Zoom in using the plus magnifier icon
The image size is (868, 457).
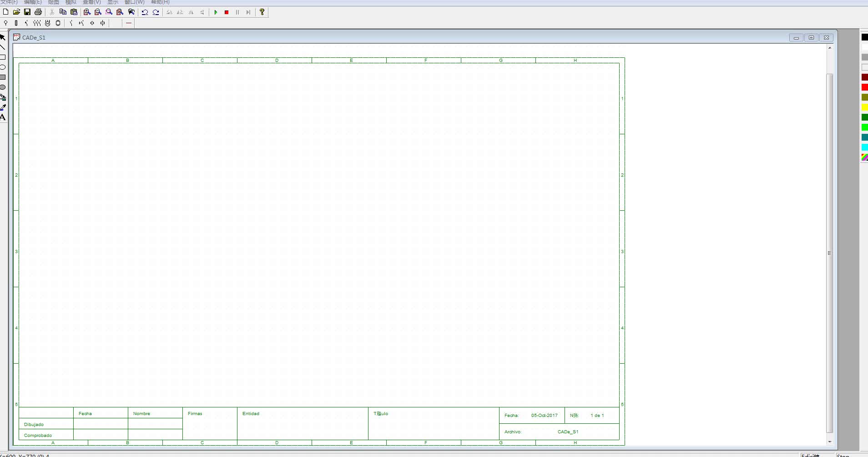click(87, 12)
